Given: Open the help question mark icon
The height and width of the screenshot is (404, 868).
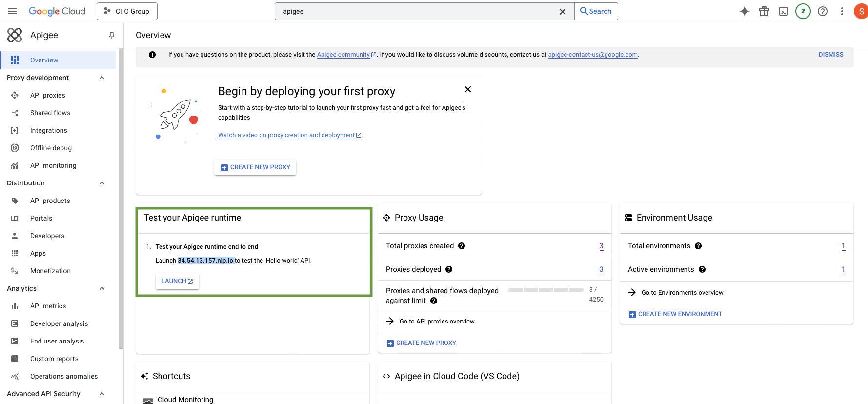Looking at the screenshot, I should point(823,11).
